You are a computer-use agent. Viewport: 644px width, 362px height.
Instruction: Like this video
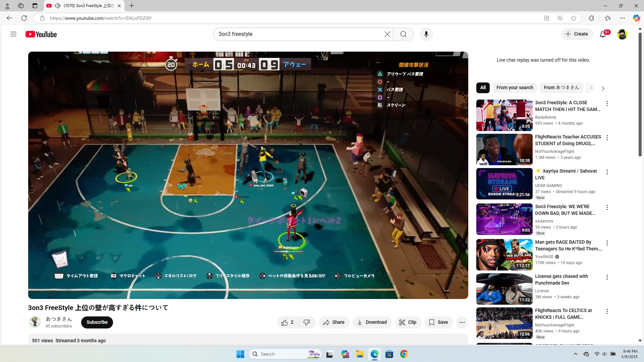tap(288, 322)
